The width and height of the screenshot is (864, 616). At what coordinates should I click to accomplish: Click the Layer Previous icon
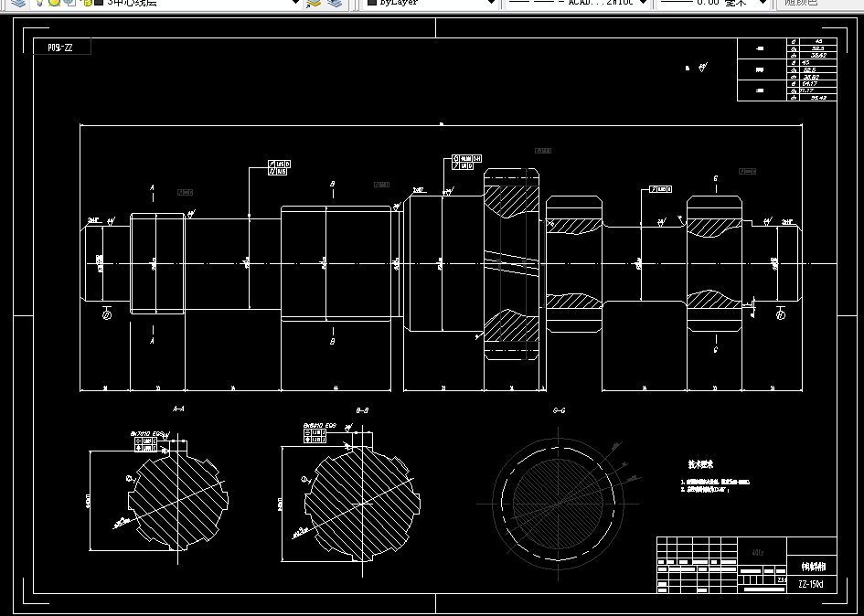[x=335, y=3]
